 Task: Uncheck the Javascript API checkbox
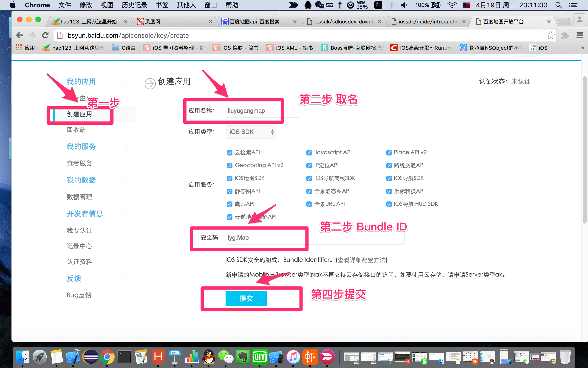(309, 152)
